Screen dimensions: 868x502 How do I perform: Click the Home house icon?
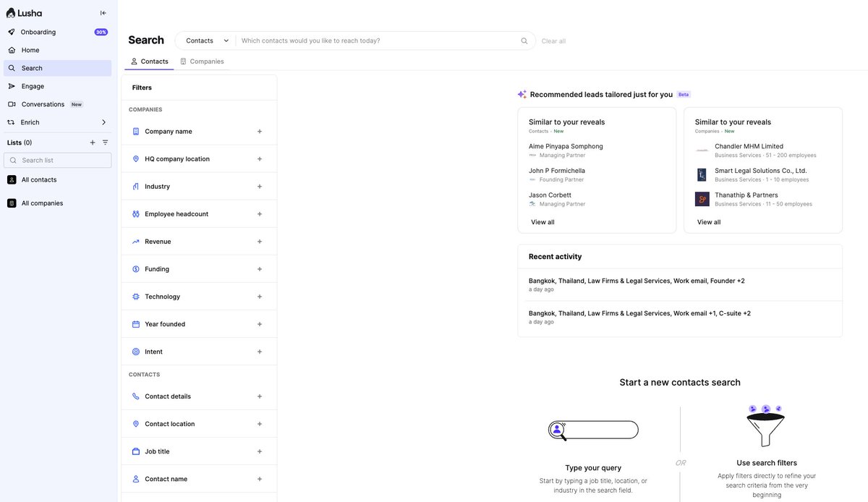click(12, 50)
